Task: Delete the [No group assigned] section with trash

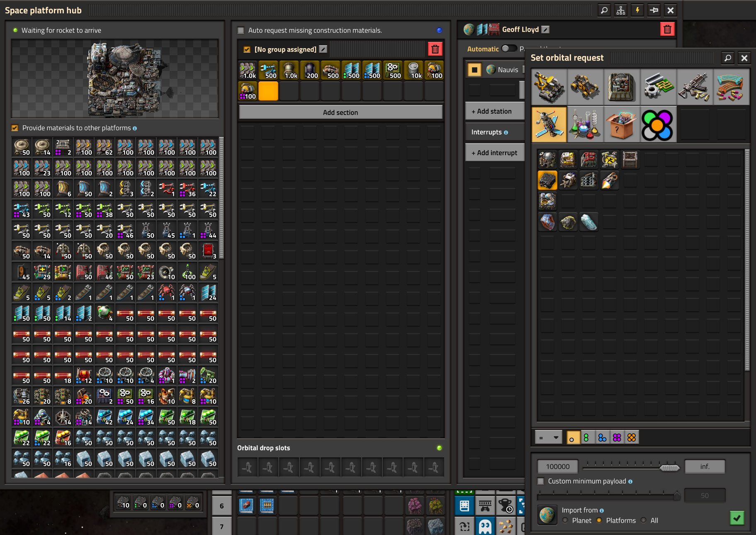Action: point(435,49)
